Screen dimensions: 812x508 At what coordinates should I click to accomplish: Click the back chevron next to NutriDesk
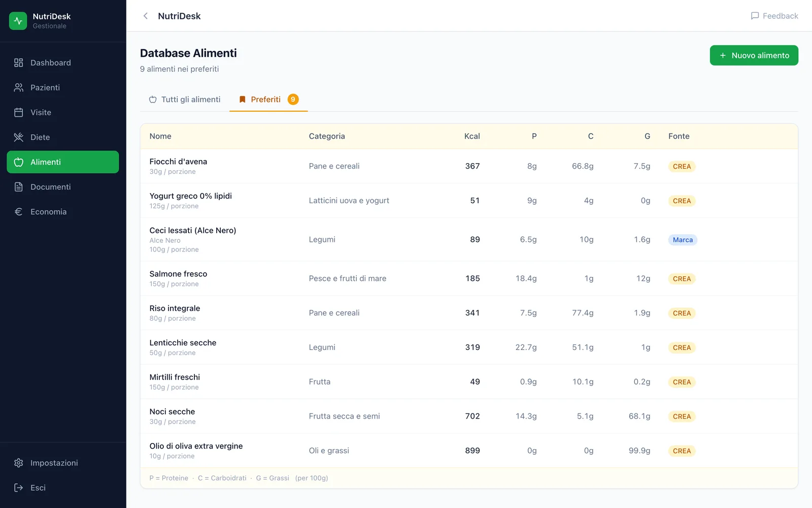(x=146, y=16)
